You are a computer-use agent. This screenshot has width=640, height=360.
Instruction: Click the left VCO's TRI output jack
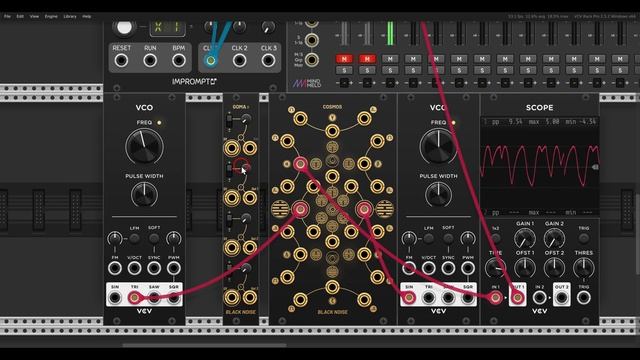coord(134,298)
